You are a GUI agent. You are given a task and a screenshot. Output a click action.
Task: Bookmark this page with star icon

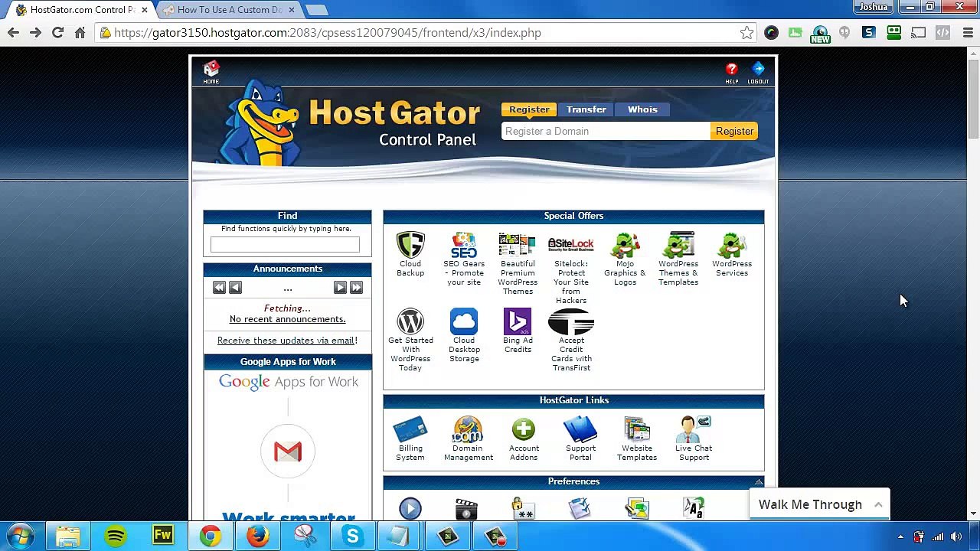point(746,33)
